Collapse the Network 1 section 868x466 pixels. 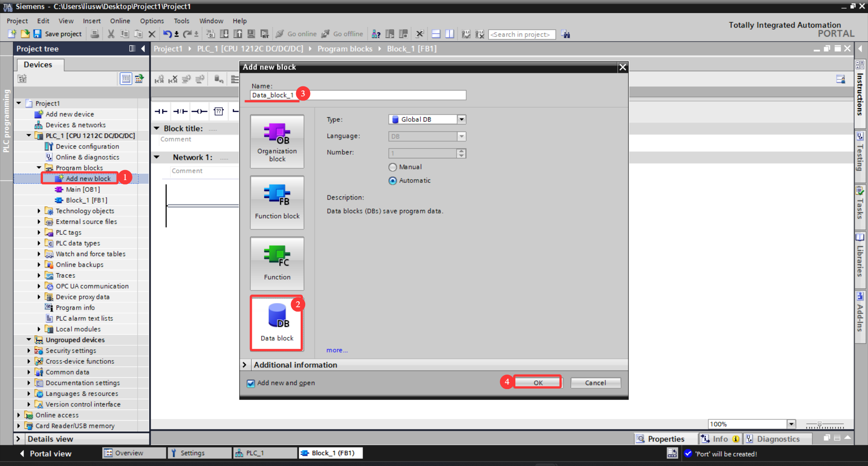pyautogui.click(x=157, y=157)
